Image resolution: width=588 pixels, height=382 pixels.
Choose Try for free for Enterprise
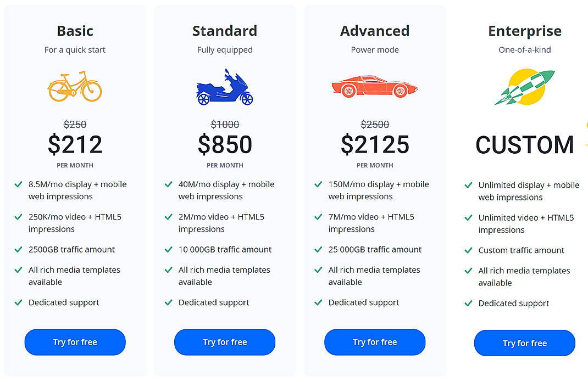[x=524, y=343]
